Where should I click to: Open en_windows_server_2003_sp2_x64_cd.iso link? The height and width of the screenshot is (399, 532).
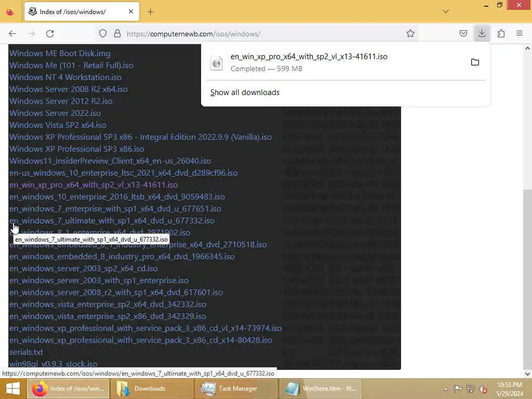tap(84, 269)
